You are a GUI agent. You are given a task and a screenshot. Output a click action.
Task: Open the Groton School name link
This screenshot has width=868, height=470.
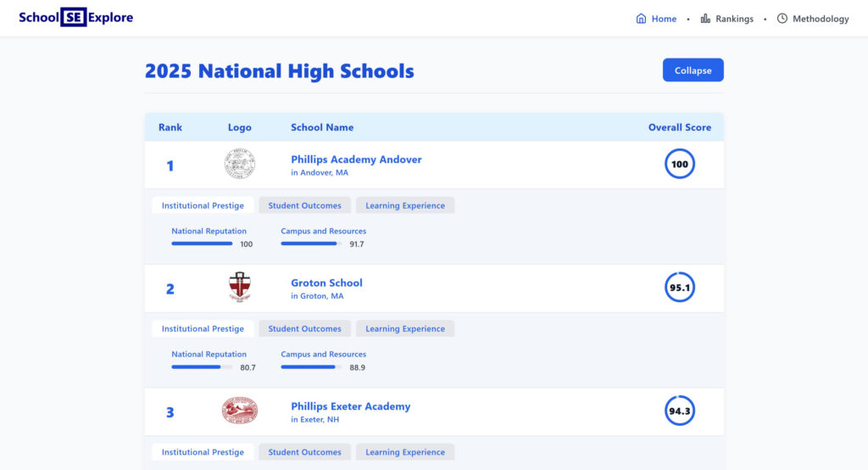point(326,283)
